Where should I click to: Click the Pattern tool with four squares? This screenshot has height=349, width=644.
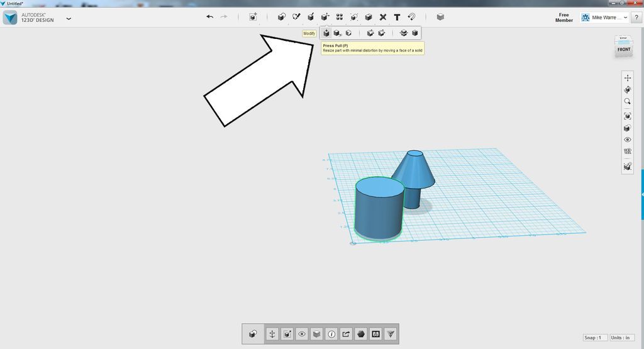(x=339, y=17)
